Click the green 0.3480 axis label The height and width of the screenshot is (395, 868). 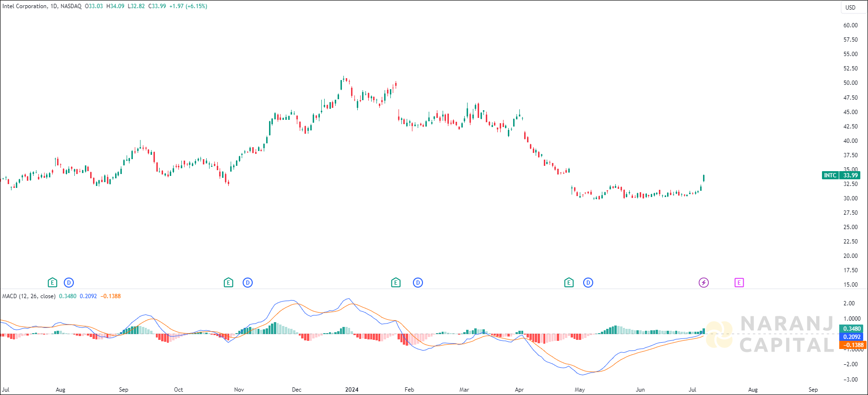coord(851,329)
